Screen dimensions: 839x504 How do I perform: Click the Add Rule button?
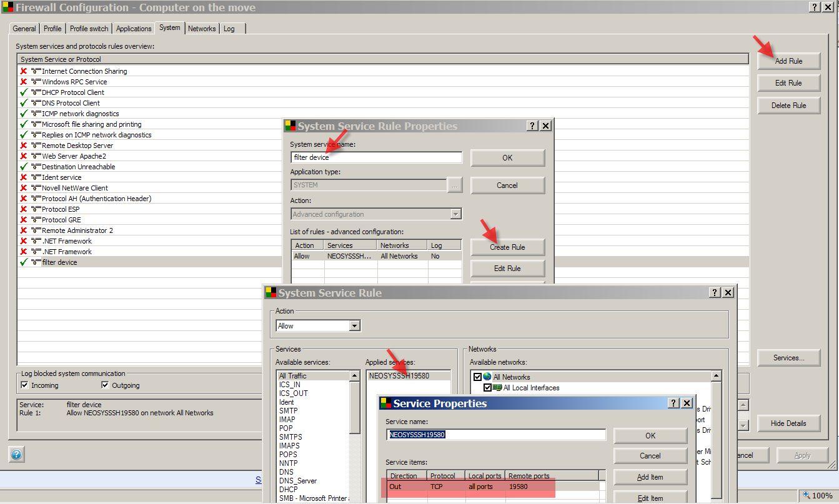788,61
